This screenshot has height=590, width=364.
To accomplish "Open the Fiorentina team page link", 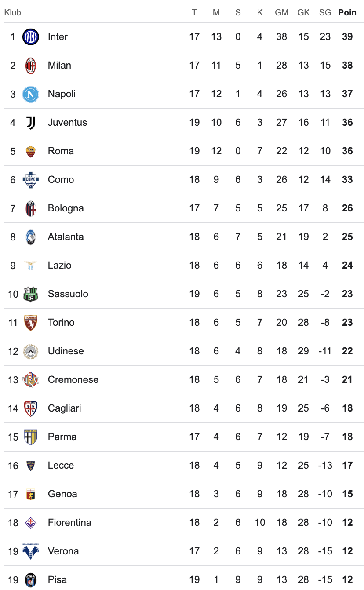I will click(x=69, y=523).
